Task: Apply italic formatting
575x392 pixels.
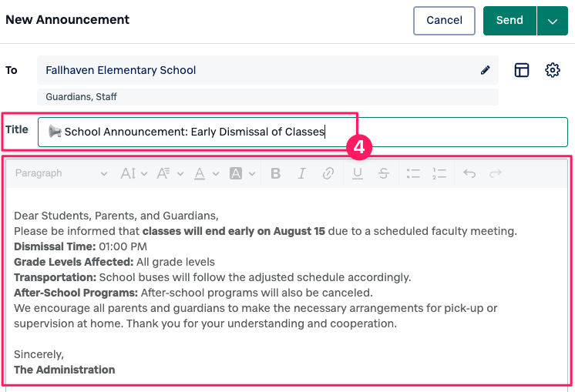Action: [x=302, y=173]
